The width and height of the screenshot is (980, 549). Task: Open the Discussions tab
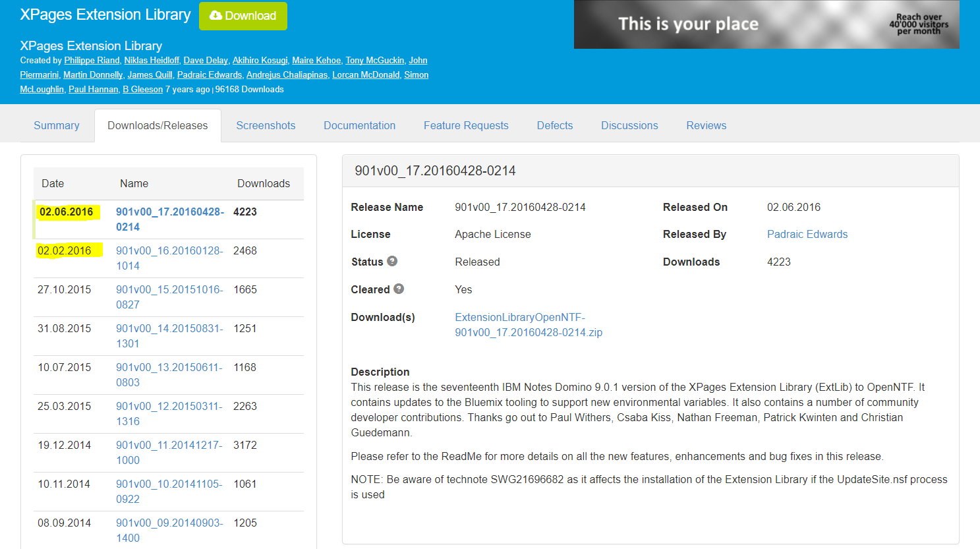(x=629, y=125)
